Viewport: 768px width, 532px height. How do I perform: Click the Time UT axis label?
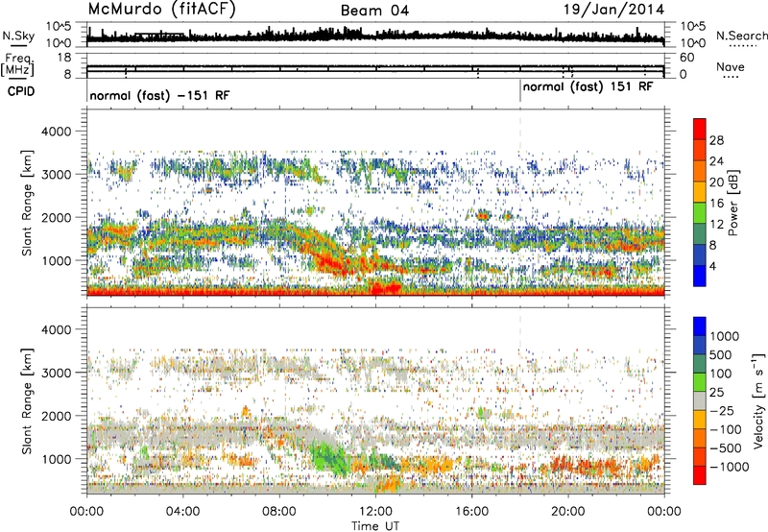(x=375, y=526)
